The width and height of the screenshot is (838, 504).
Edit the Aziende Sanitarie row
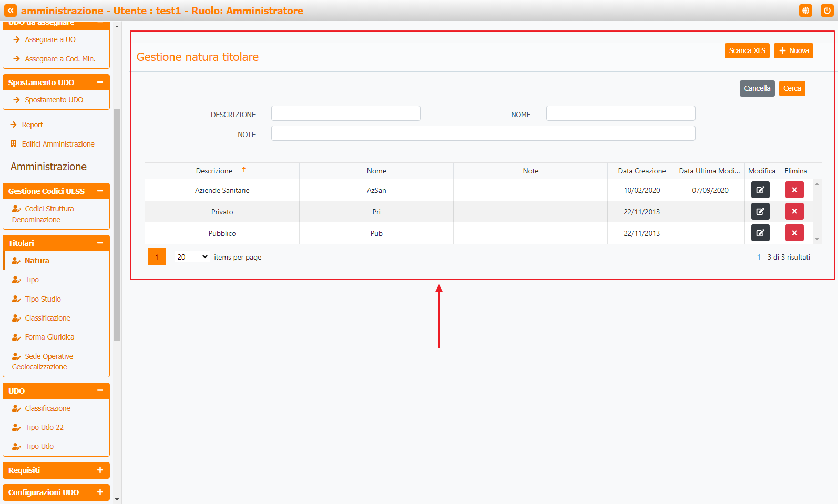tap(760, 190)
